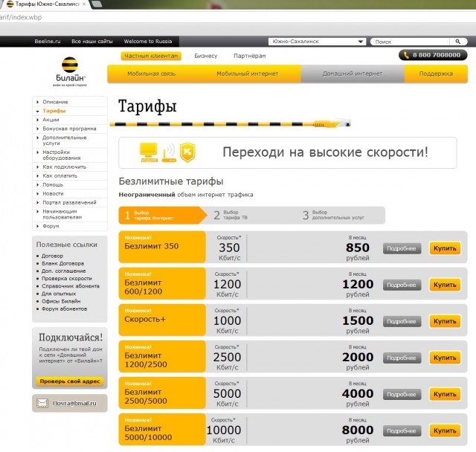Expand the Бонусная программа arrow
The height and width of the screenshot is (452, 476).
coord(37,129)
